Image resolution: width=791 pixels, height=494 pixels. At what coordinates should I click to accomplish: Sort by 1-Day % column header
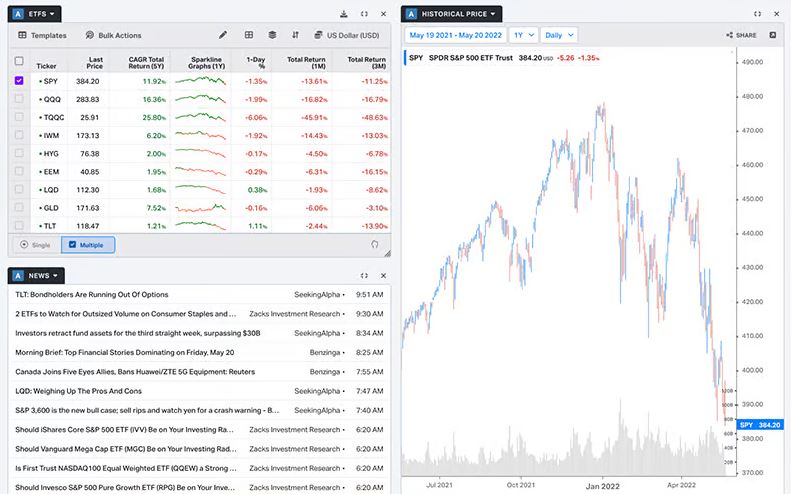coord(256,63)
